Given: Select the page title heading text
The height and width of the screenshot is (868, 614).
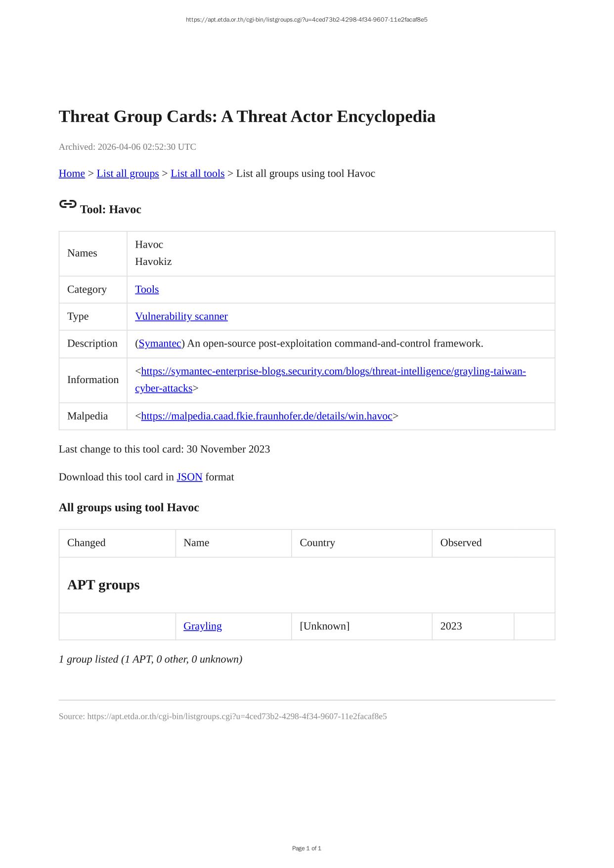Looking at the screenshot, I should tap(247, 117).
